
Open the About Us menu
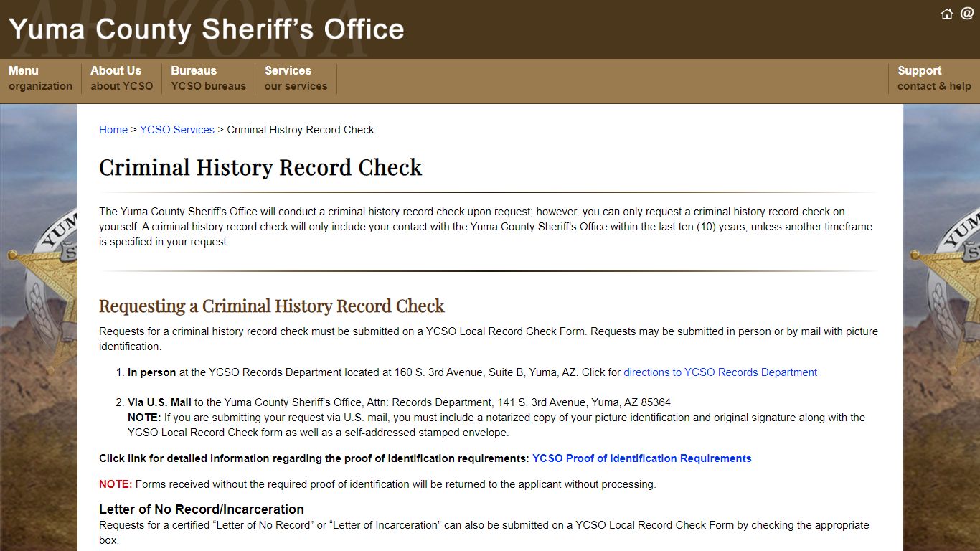[121, 78]
